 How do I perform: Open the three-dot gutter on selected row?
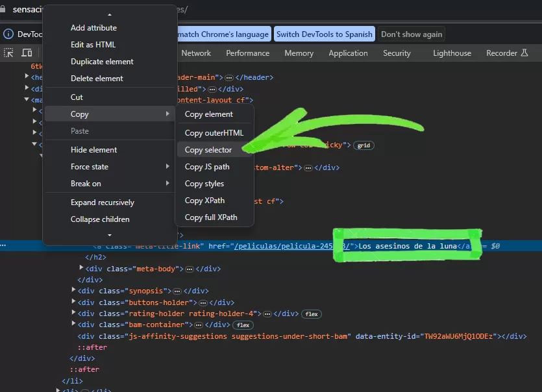coord(3,245)
